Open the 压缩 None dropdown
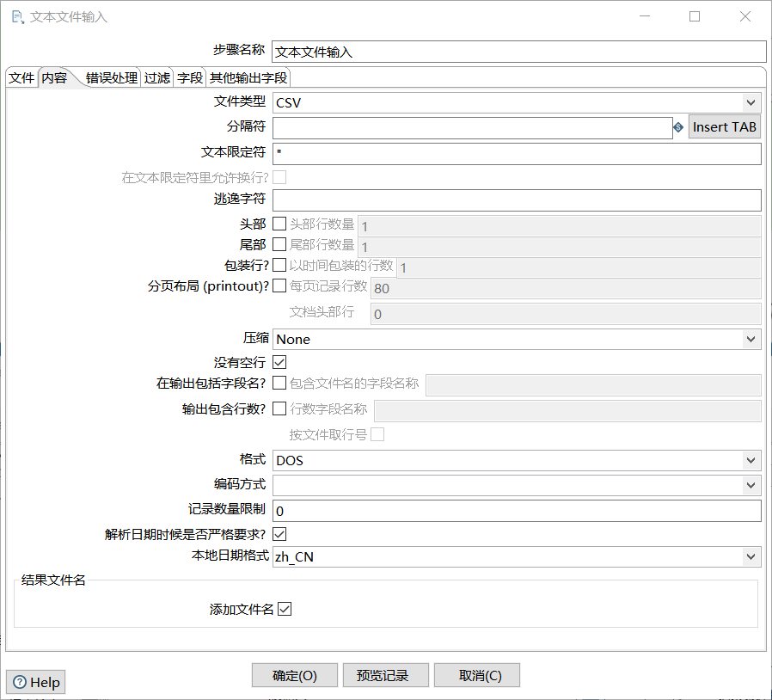 point(751,339)
